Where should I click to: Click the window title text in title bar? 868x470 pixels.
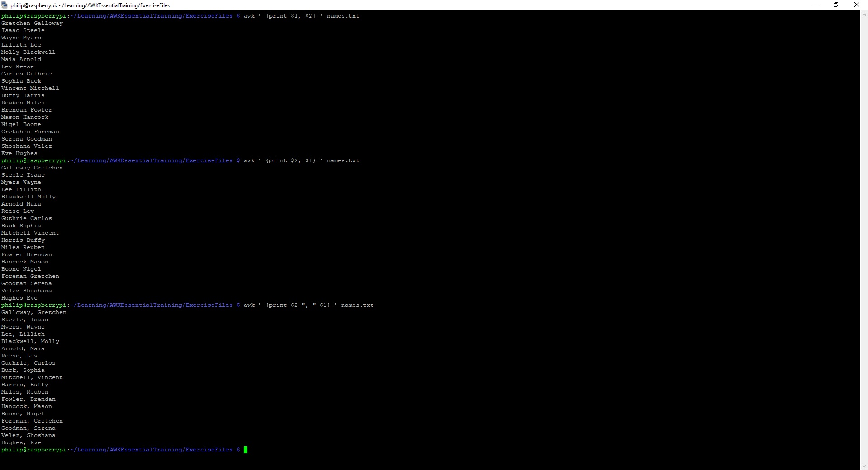(x=90, y=5)
